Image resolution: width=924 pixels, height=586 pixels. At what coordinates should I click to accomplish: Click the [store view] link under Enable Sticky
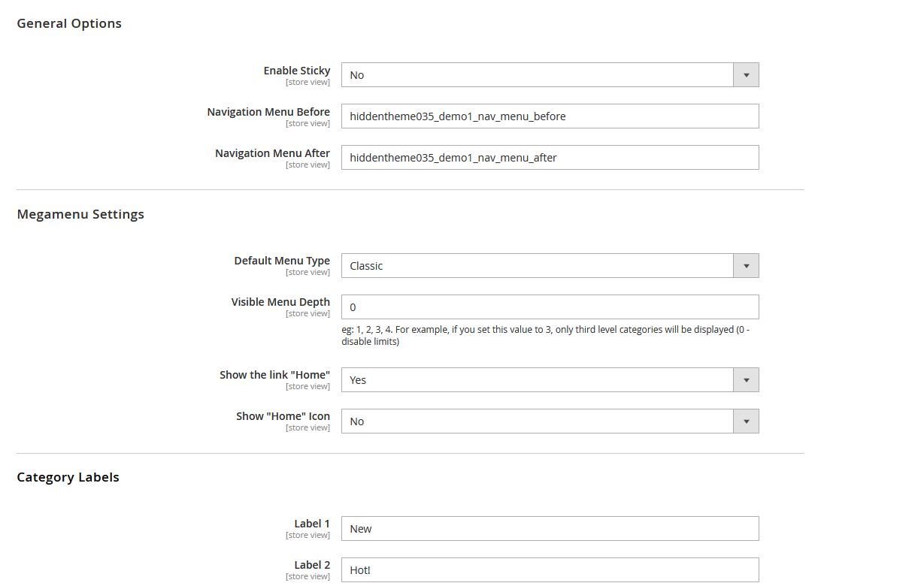(x=307, y=82)
